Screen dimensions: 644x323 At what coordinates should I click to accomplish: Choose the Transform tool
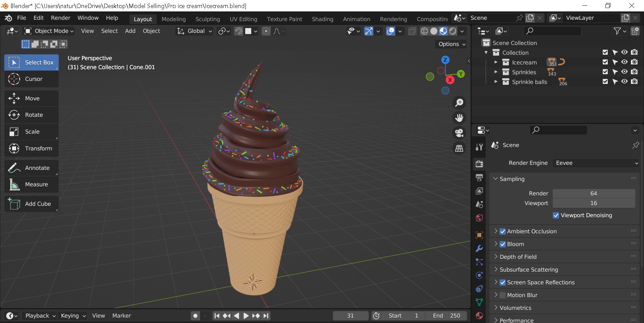click(x=32, y=148)
